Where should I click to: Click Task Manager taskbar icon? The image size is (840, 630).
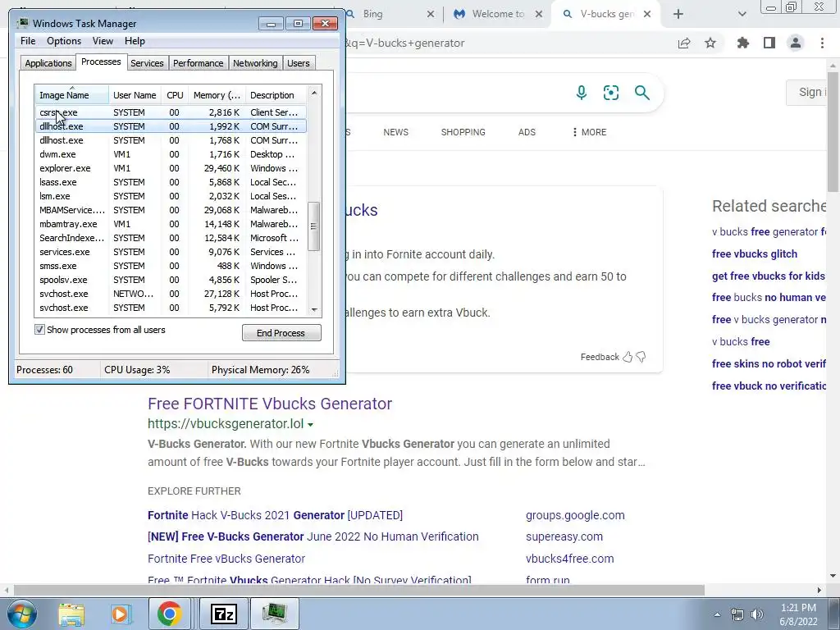[274, 614]
